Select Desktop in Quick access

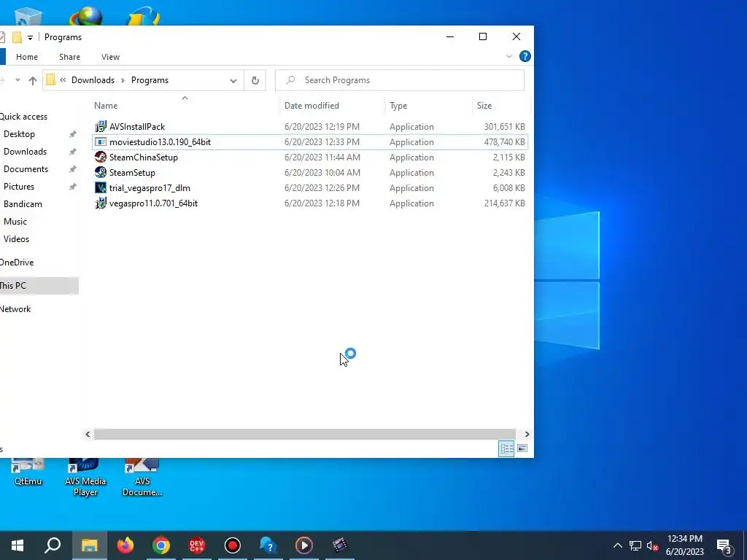point(19,134)
